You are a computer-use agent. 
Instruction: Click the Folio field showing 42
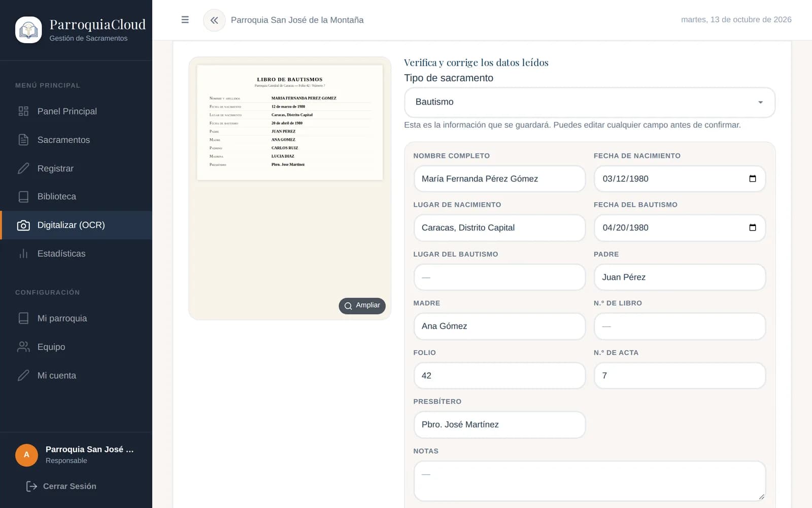tap(500, 375)
